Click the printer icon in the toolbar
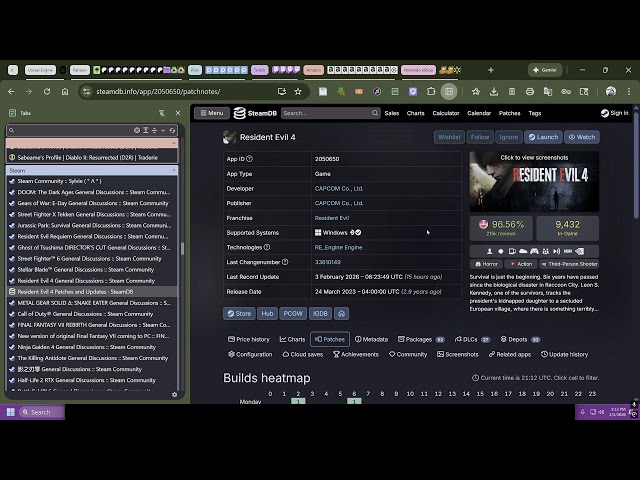Viewport: 640px width, 480px height. 530,91
